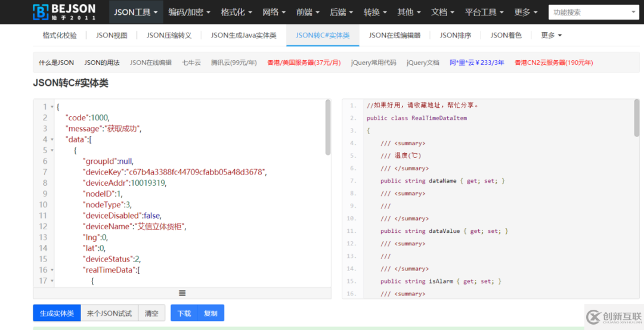644x330 pixels.
Task: Open the 转换 dropdown
Action: tap(375, 12)
